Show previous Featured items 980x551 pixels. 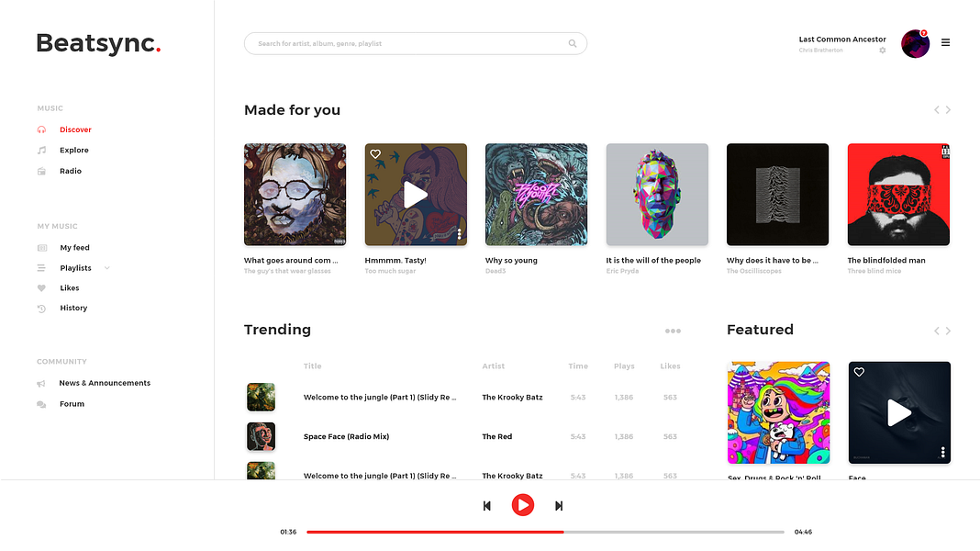point(936,331)
